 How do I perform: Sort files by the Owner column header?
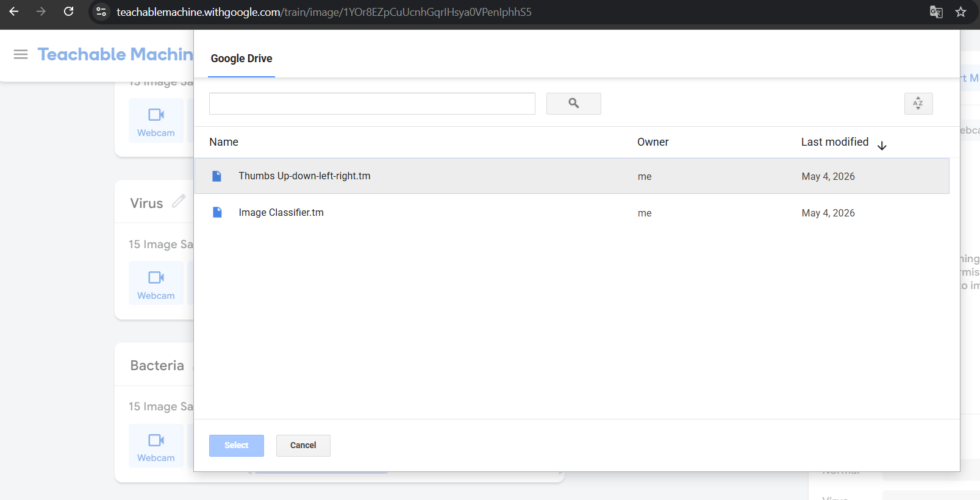[x=653, y=142]
